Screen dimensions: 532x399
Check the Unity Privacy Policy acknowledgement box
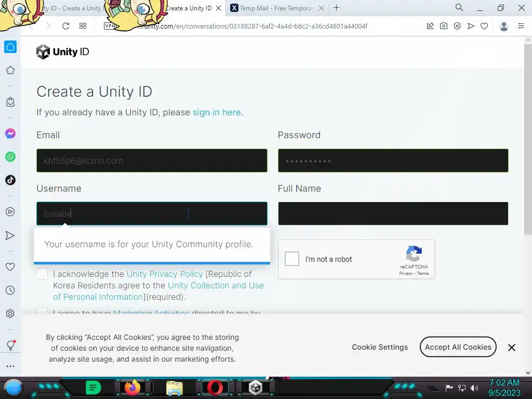(x=42, y=274)
